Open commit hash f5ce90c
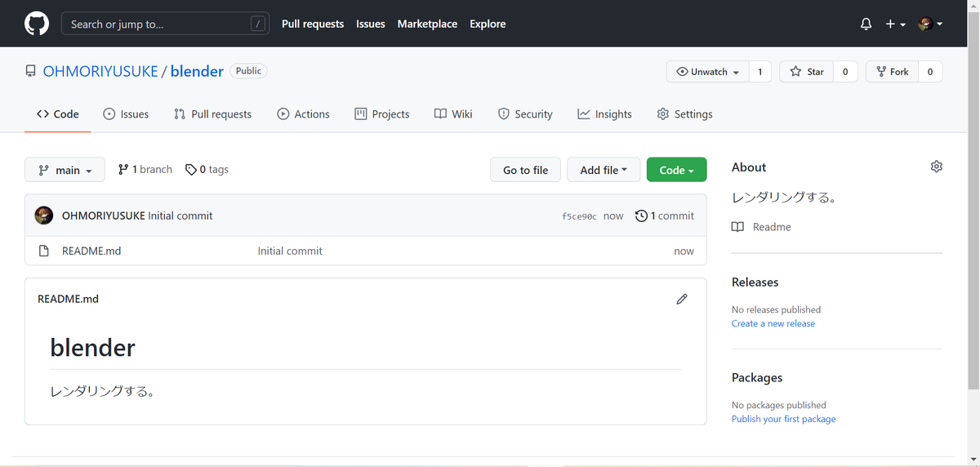The height and width of the screenshot is (467, 980). (579, 216)
